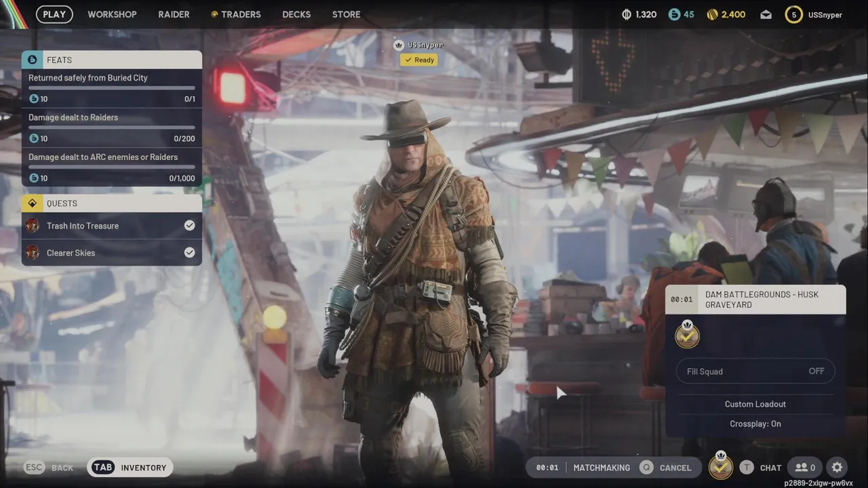Click the Trash Into Treasure quest giver portrait

(33, 226)
